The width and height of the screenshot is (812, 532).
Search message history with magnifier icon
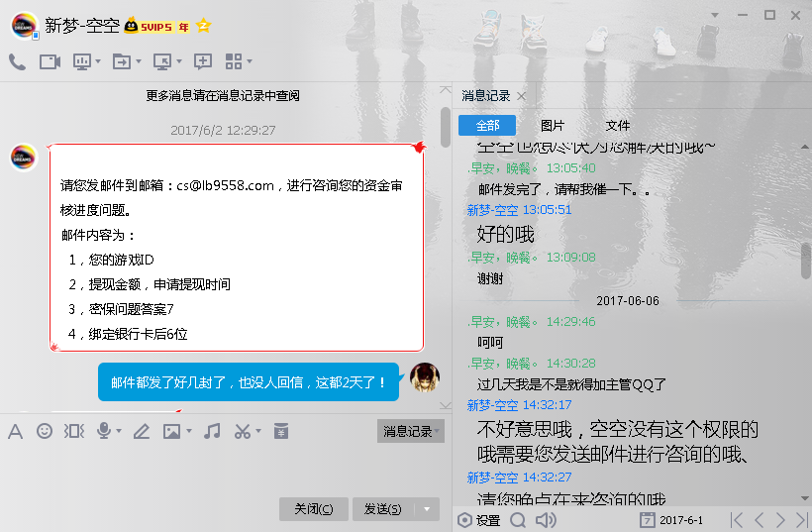click(x=518, y=520)
